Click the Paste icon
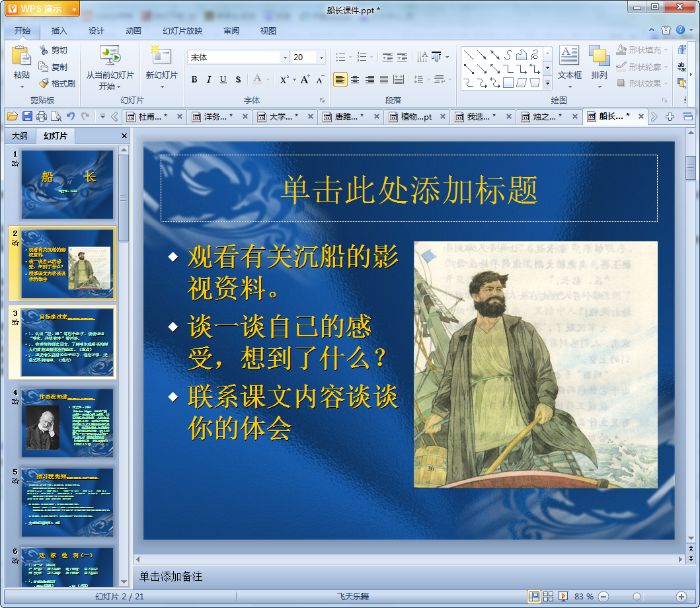 (x=21, y=57)
